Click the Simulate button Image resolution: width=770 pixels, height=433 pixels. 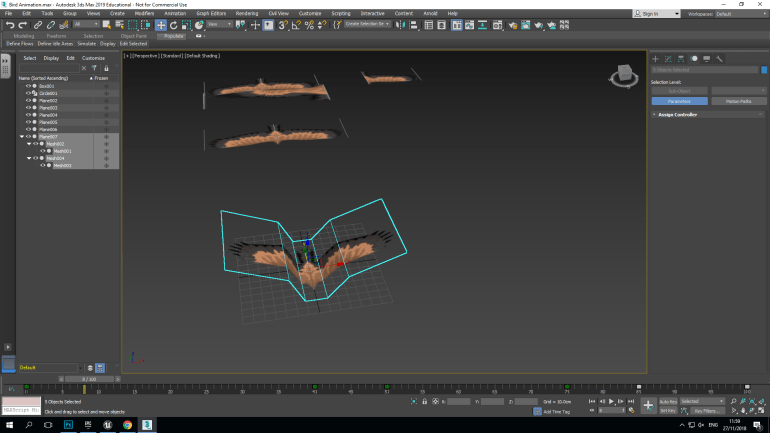(86, 44)
